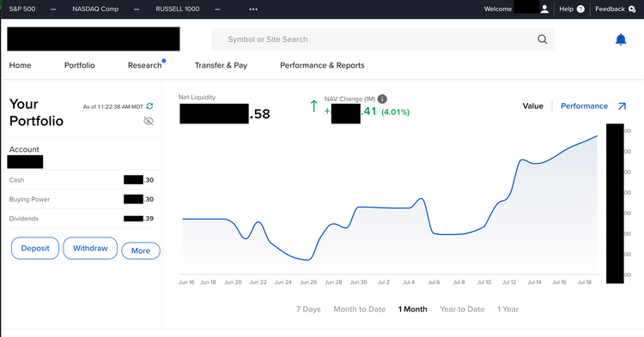Open notifications bell icon
The image size is (644, 337).
pyautogui.click(x=621, y=39)
